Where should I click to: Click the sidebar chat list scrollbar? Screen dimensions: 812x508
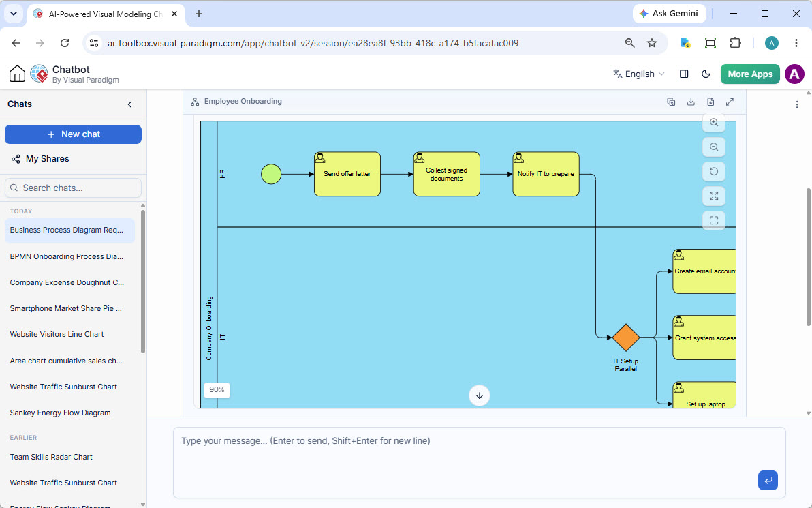click(x=144, y=282)
